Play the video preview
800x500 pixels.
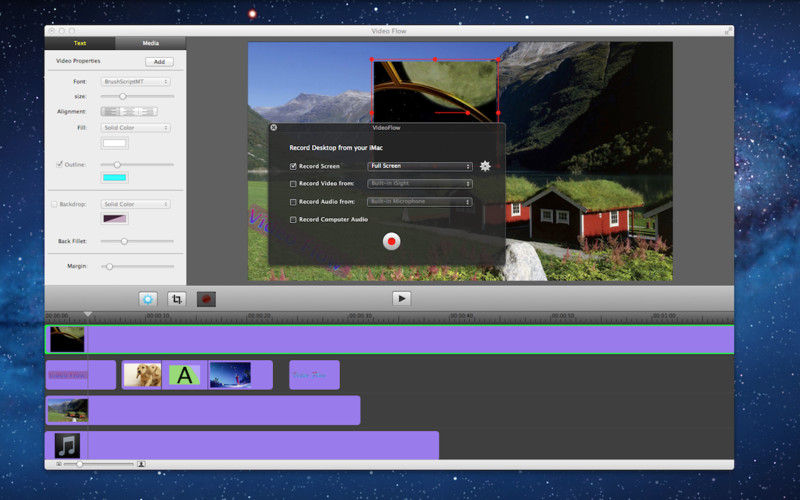point(402,298)
